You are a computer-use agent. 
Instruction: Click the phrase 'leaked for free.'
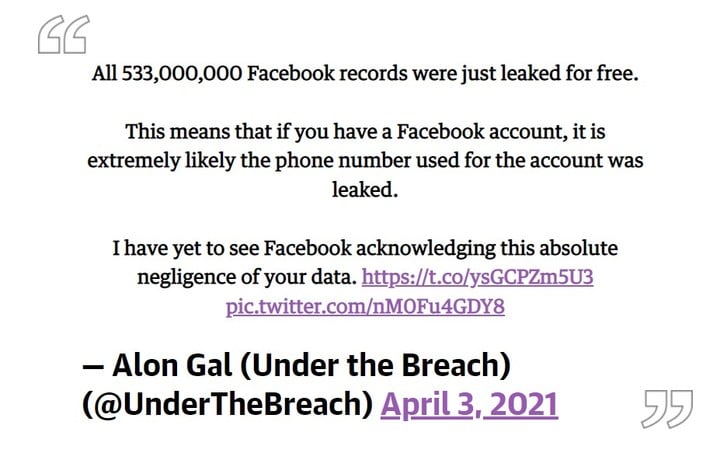[x=569, y=73]
